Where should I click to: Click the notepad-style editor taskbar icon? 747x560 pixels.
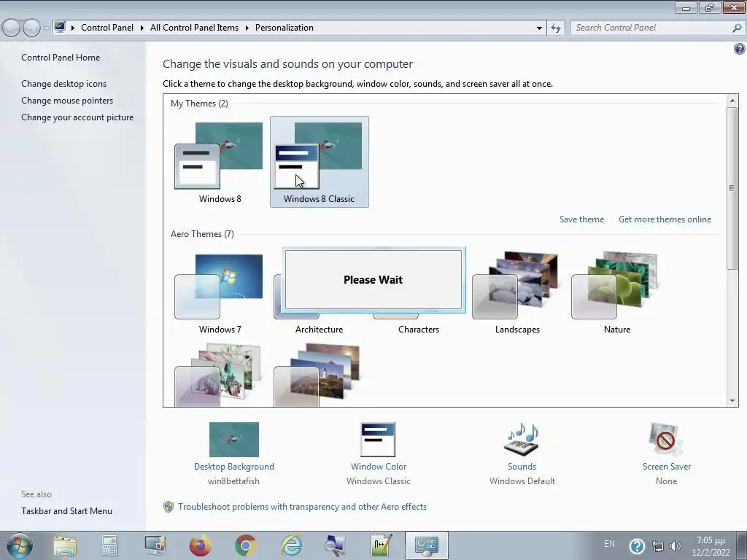(382, 545)
